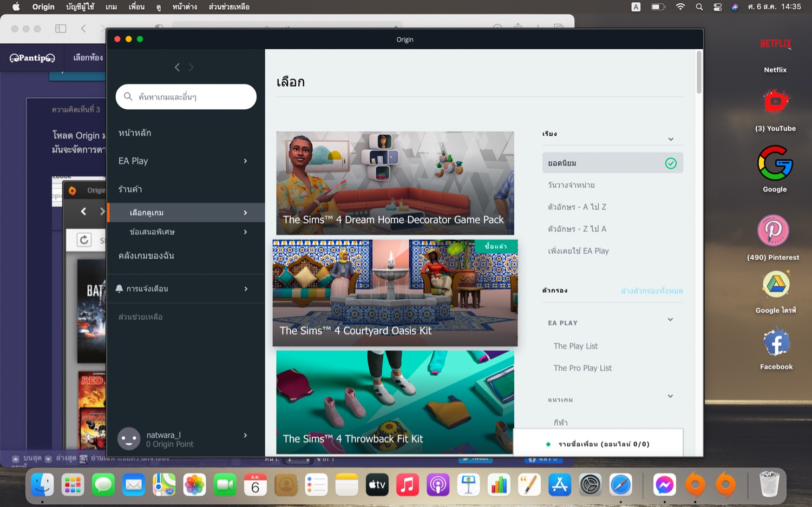Open the เพื่อน menu in menu bar
Image resolution: width=812 pixels, height=507 pixels.
pos(136,6)
